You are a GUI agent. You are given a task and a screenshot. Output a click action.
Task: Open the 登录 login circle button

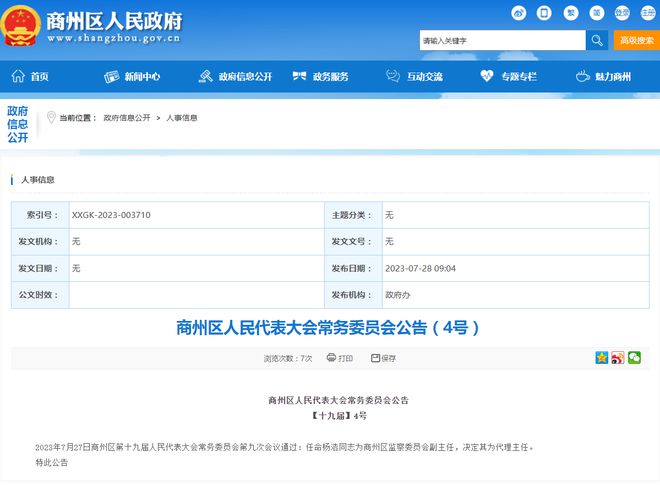tap(622, 13)
